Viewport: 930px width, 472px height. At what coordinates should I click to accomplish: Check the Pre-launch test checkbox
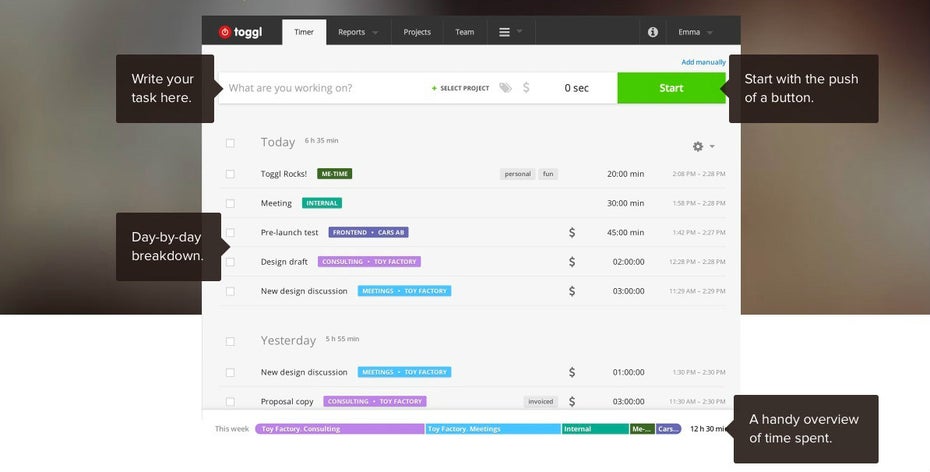(x=230, y=232)
